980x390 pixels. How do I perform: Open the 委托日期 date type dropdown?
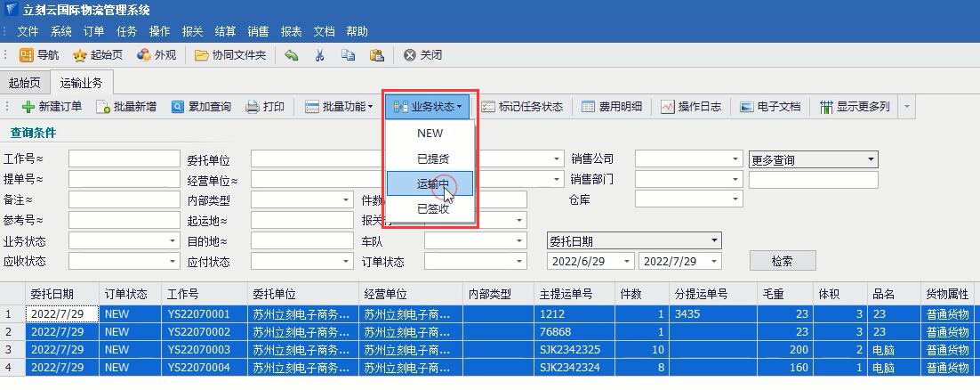coord(713,241)
